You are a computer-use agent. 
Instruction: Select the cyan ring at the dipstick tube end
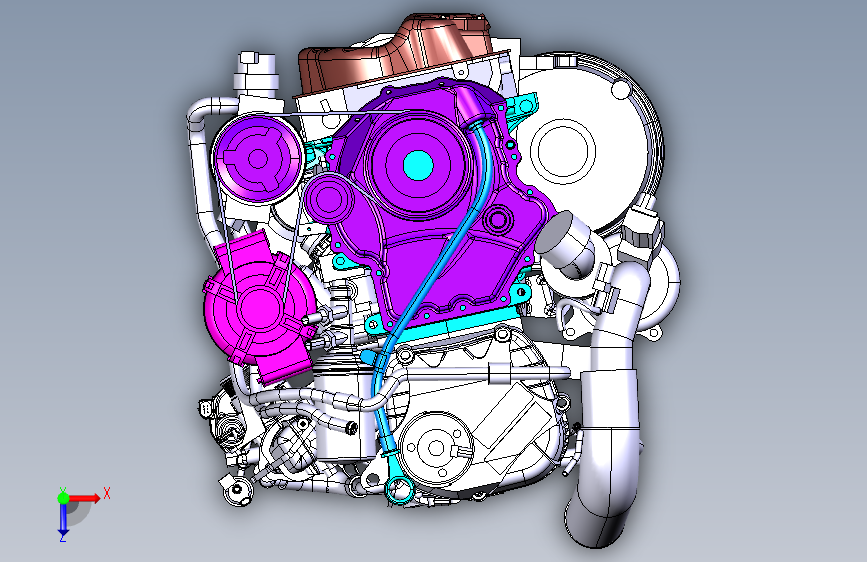click(400, 490)
